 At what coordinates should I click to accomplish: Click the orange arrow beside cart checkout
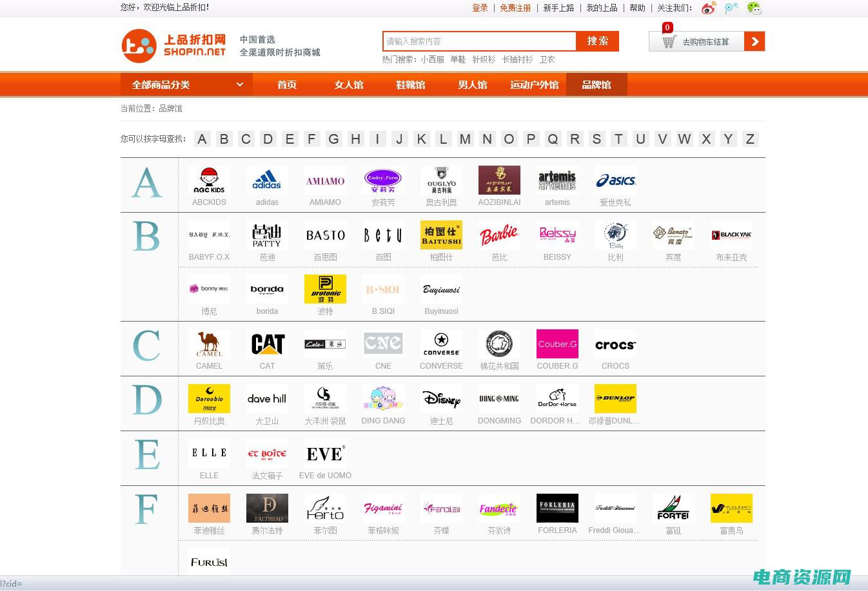point(755,42)
